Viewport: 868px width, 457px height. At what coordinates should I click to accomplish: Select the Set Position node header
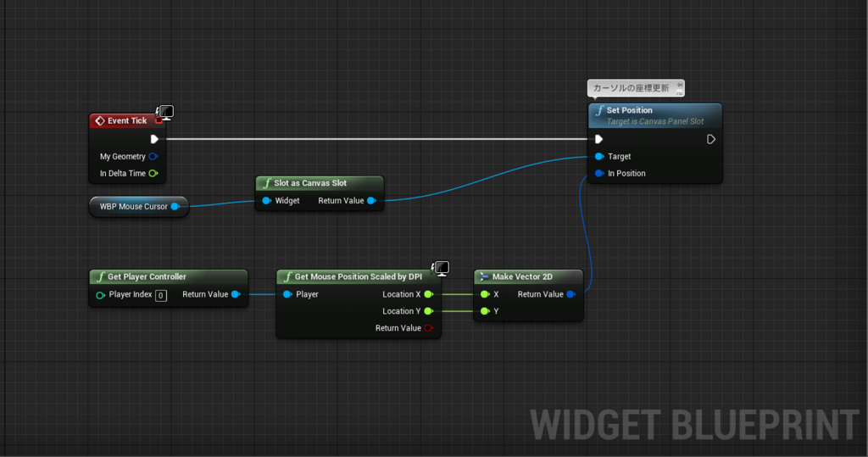(655, 115)
